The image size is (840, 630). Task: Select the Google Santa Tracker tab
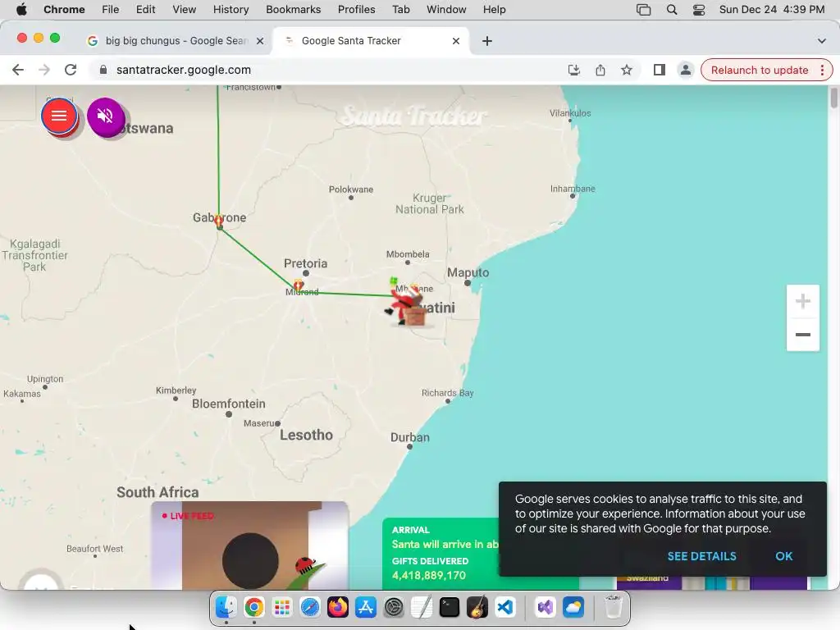tap(372, 41)
